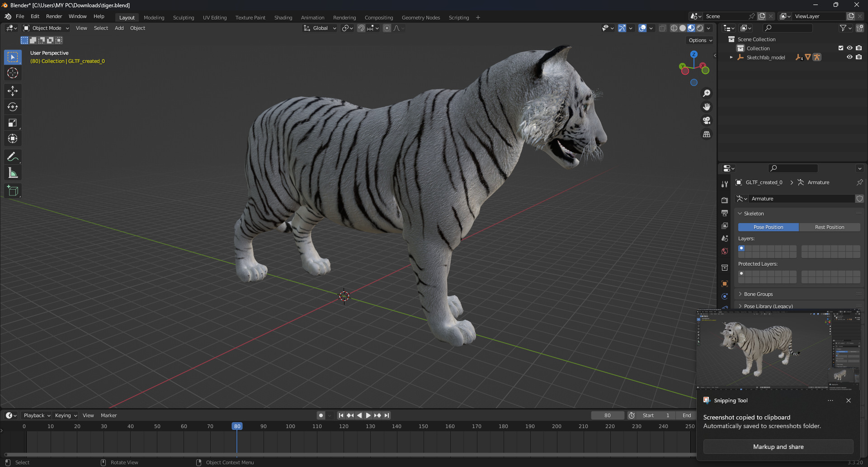Toggle Collection viewport visibility eye
This screenshot has width=868, height=467.
(849, 48)
